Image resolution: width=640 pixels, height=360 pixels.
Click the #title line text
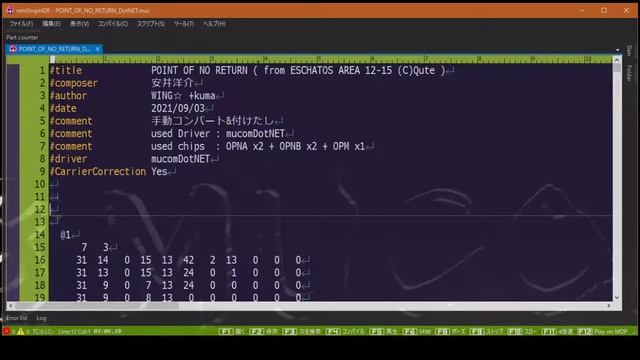tap(252, 70)
